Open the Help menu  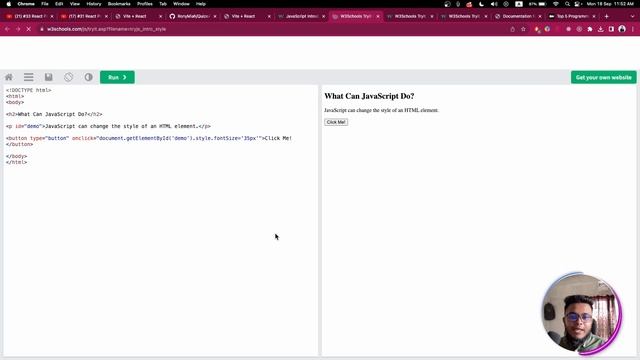pos(201,4)
